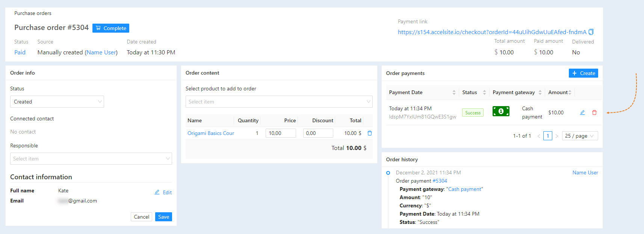
Task: Click the cash payment gateway money icon
Action: point(501,111)
